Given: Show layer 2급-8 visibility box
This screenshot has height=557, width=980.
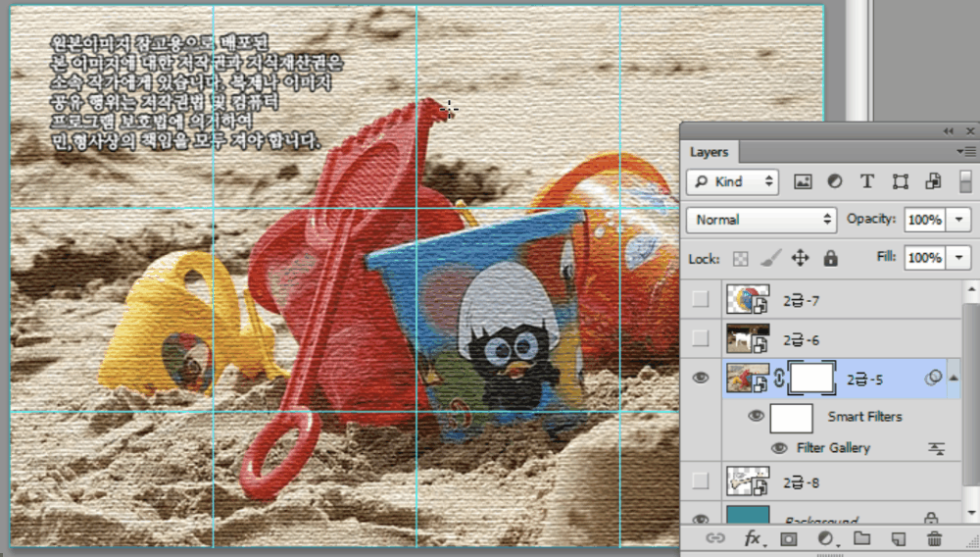Looking at the screenshot, I should (701, 481).
